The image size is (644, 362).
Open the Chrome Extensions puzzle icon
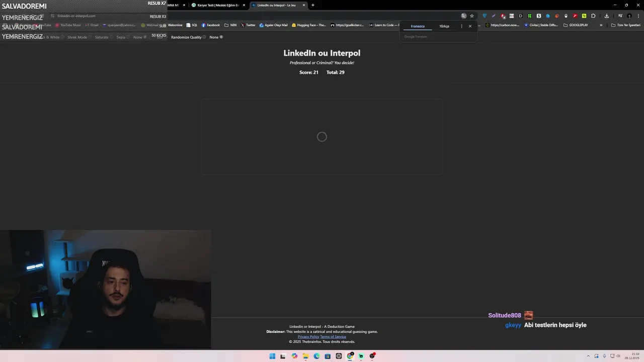(x=593, y=16)
